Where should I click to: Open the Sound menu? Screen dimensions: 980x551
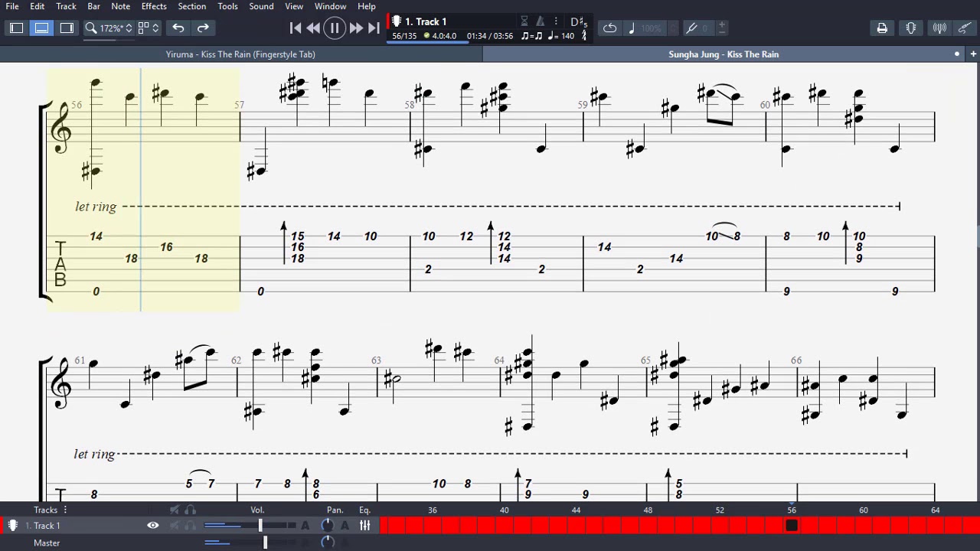[x=261, y=6]
